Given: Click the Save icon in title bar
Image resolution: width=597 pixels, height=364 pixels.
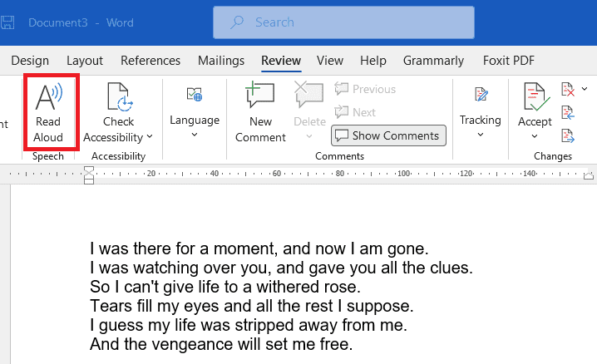Looking at the screenshot, I should click(7, 22).
